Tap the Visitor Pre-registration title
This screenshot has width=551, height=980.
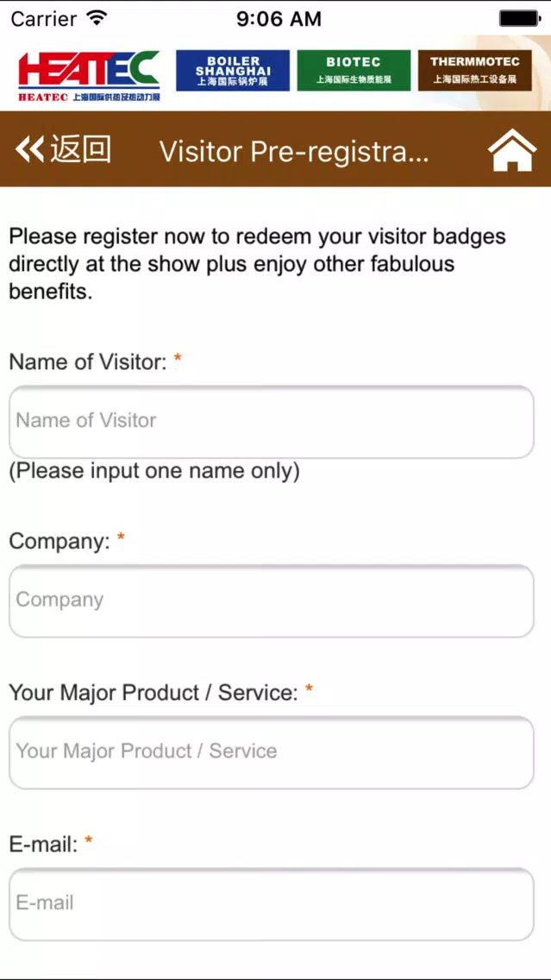(x=294, y=152)
